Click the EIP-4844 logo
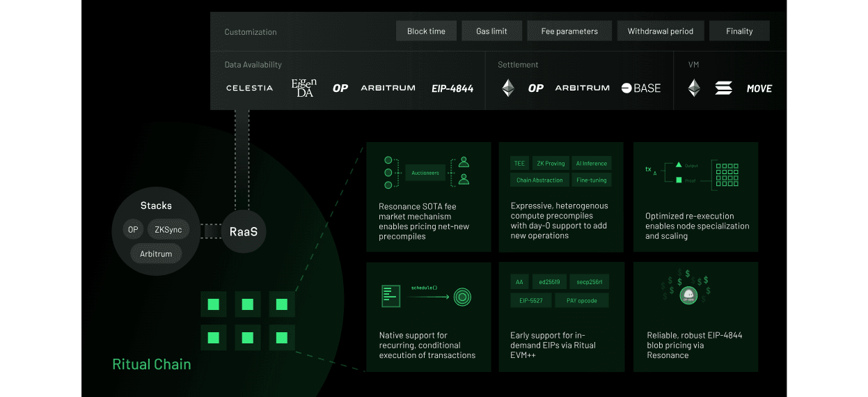This screenshot has height=397, width=868. click(452, 88)
